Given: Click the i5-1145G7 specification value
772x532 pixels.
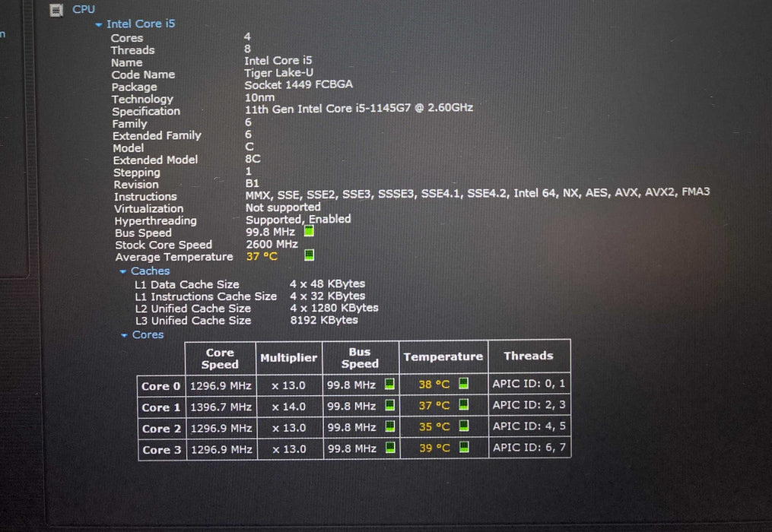Looking at the screenshot, I should click(x=359, y=108).
